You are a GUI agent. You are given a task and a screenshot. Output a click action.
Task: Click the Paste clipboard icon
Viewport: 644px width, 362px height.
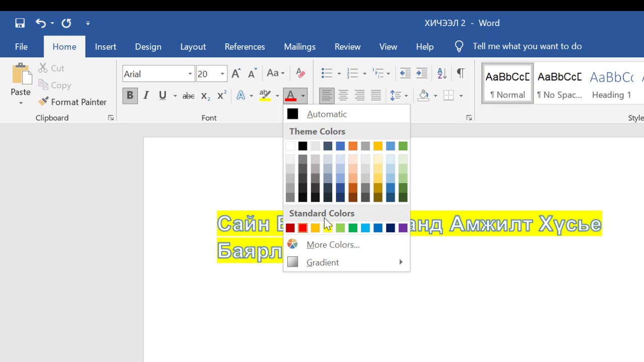[x=21, y=74]
